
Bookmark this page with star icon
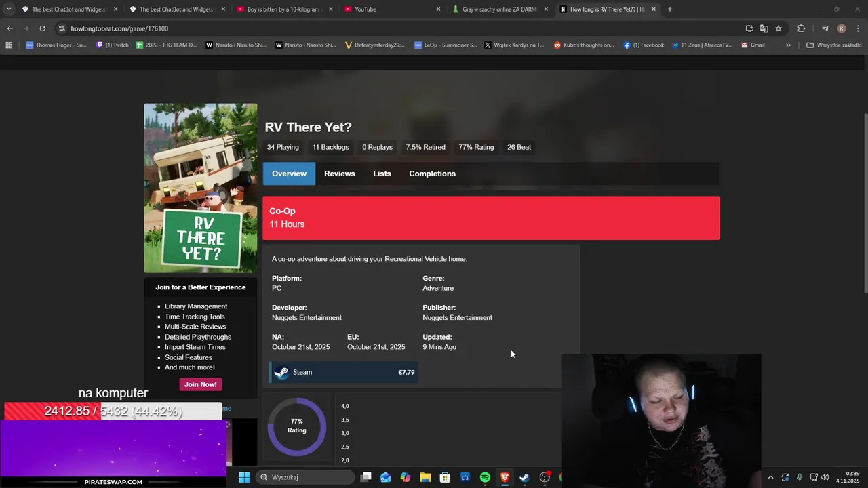pos(778,28)
